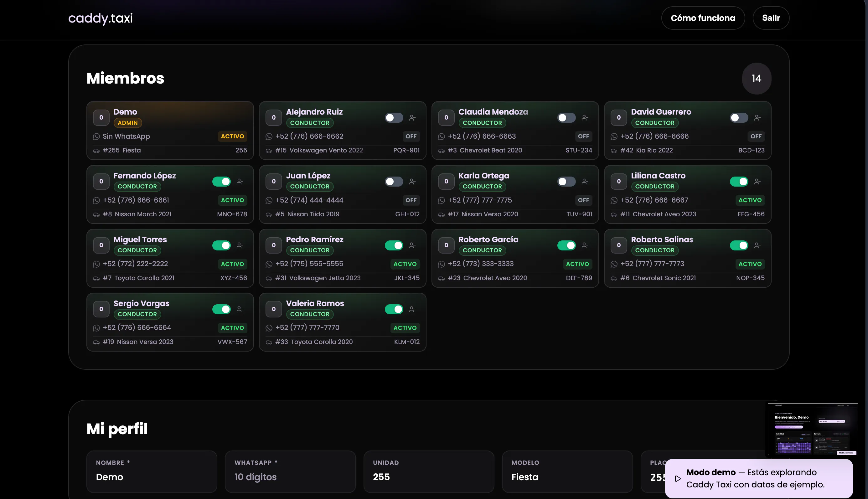Click the Modelo field showing Fiesta

[567, 471]
